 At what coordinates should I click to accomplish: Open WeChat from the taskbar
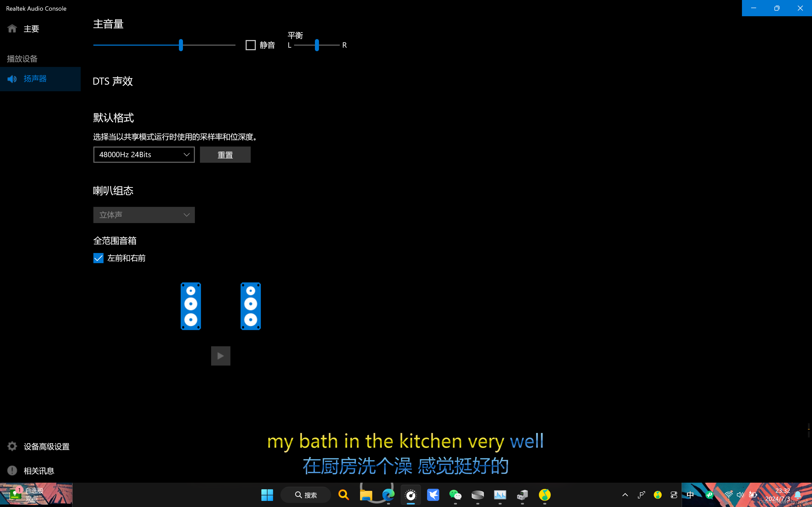[455, 495]
